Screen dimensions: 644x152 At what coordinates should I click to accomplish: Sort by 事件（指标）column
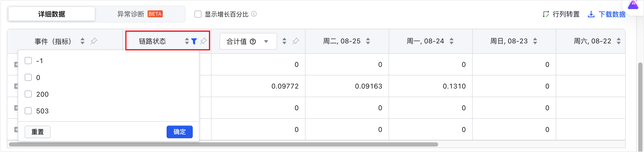point(83,41)
